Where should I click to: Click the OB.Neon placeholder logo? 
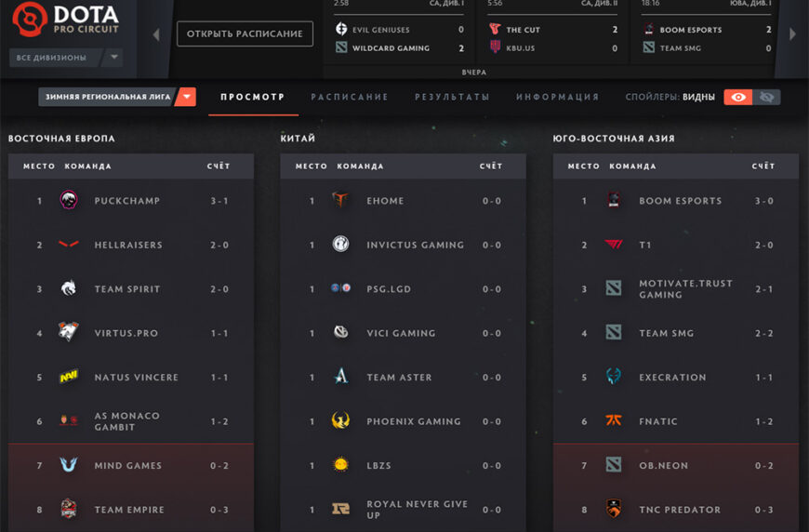613,465
